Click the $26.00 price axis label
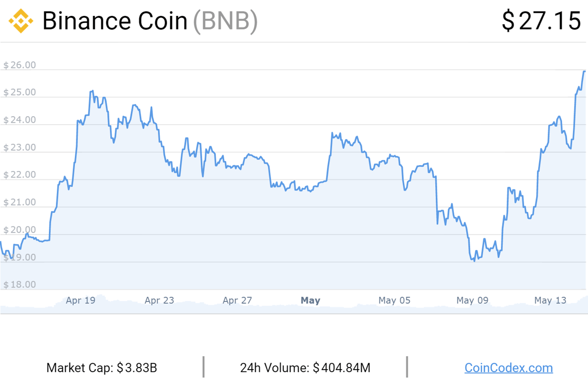 [x=19, y=65]
